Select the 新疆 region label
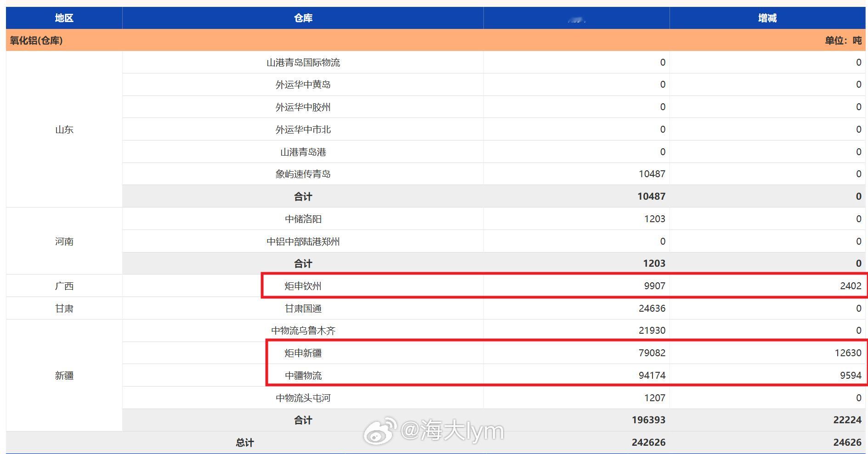This screenshot has width=868, height=454. tap(63, 375)
